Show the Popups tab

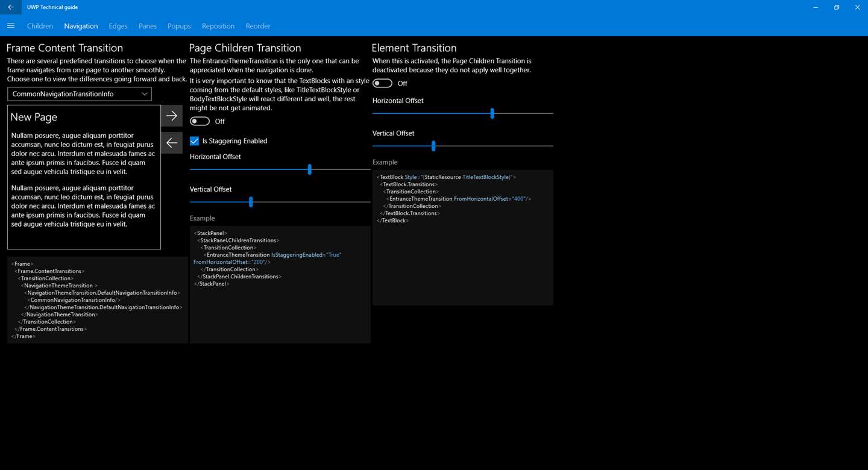click(179, 26)
